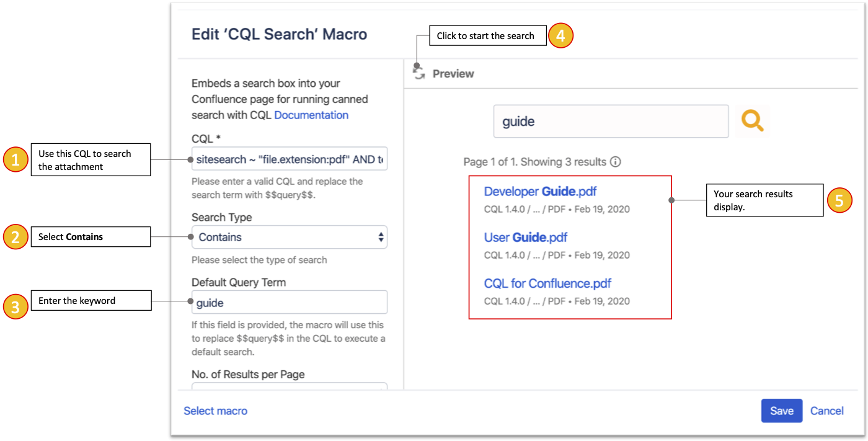This screenshot has height=441, width=868.
Task: Click the Select macro link
Action: coord(215,411)
